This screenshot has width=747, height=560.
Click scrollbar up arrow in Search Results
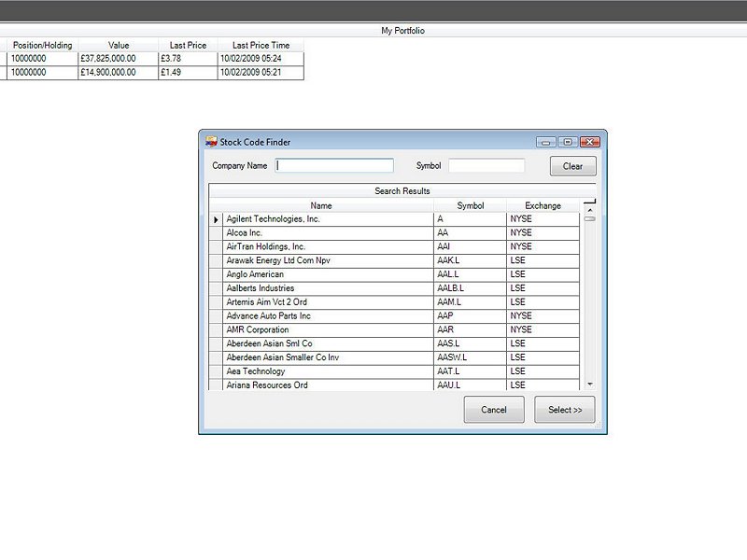pos(590,209)
